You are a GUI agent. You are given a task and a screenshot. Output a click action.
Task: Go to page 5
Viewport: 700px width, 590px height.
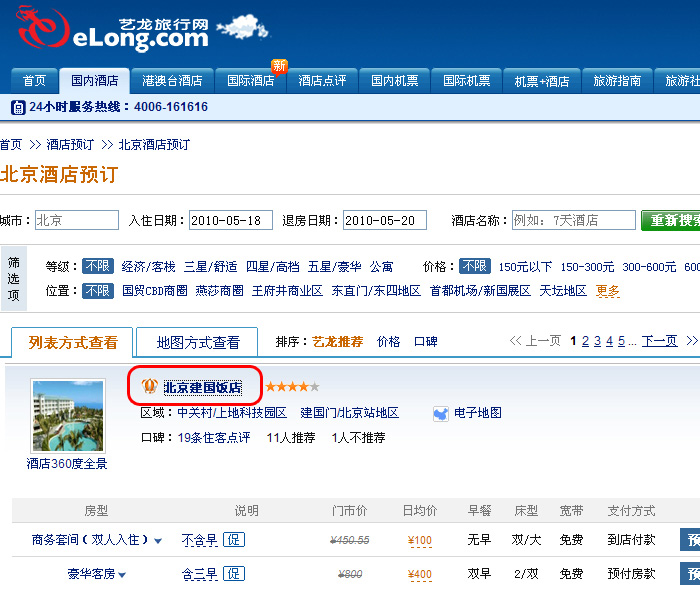click(x=621, y=341)
